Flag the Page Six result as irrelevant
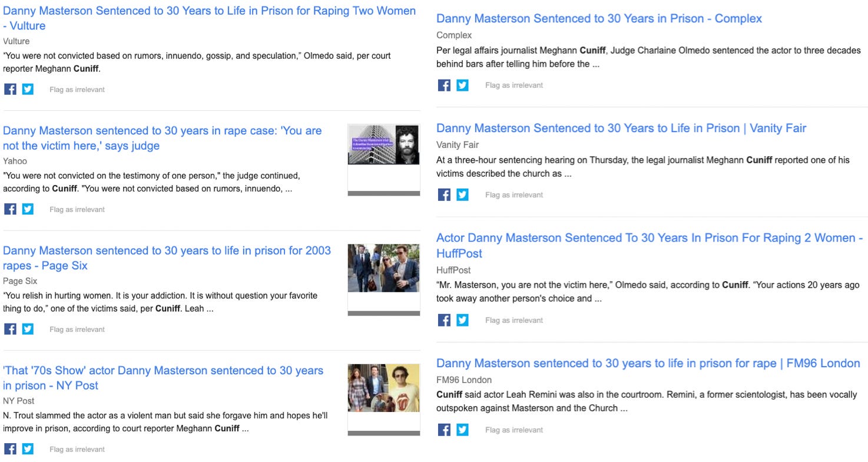Image resolution: width=868 pixels, height=462 pixels. point(77,329)
